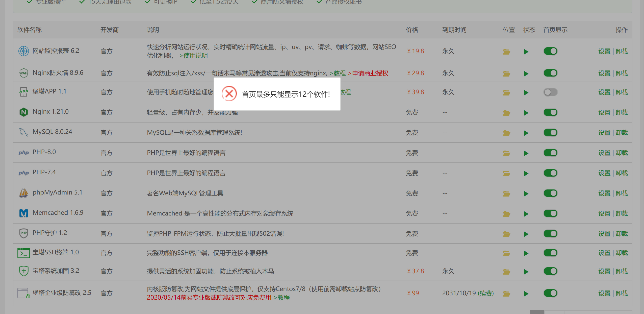Open folder location for PHP-8.0

point(506,153)
